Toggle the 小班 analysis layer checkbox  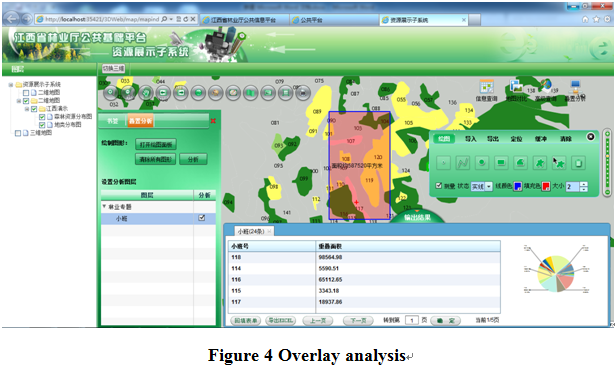tap(202, 218)
